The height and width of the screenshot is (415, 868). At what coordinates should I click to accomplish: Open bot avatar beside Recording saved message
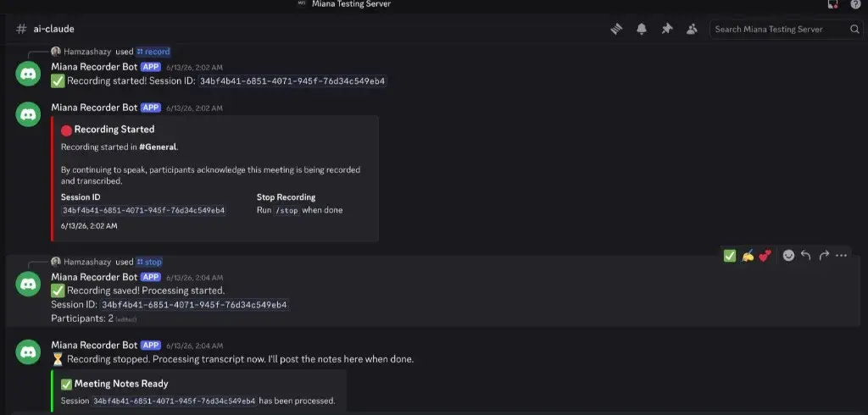[x=28, y=284]
